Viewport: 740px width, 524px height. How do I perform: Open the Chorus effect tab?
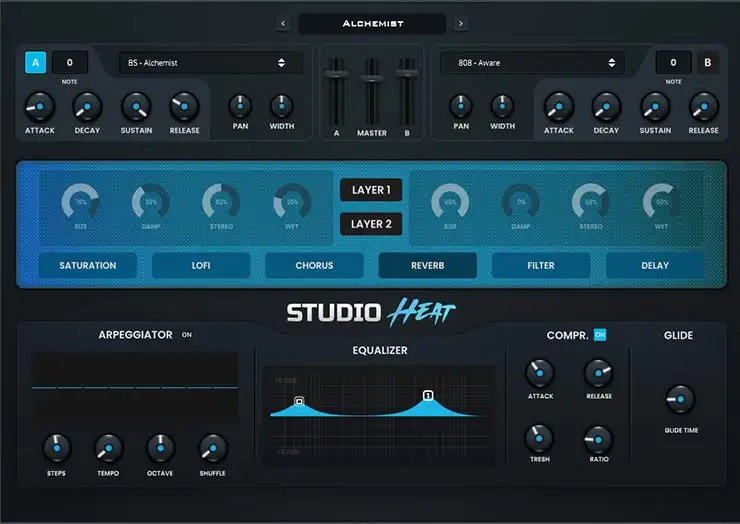tap(314, 265)
